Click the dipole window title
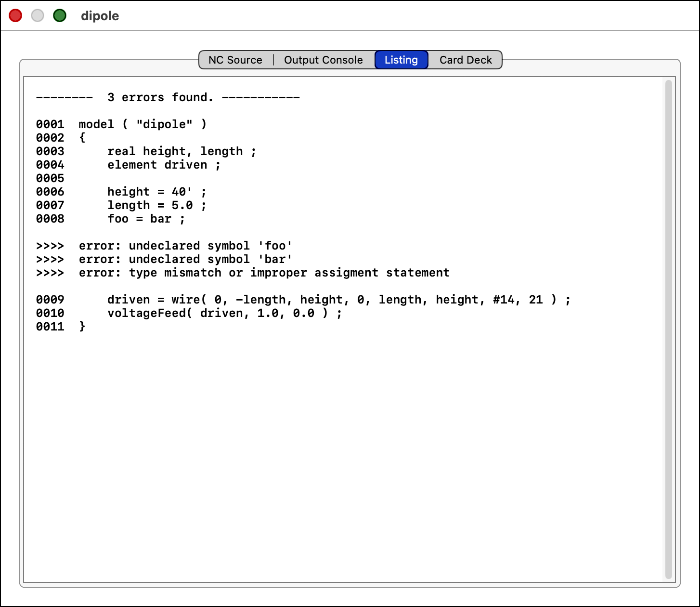Viewport: 700px width, 607px height. click(x=100, y=16)
